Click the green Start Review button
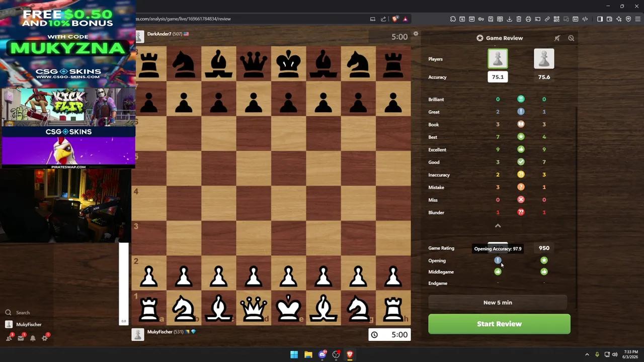 point(499,324)
